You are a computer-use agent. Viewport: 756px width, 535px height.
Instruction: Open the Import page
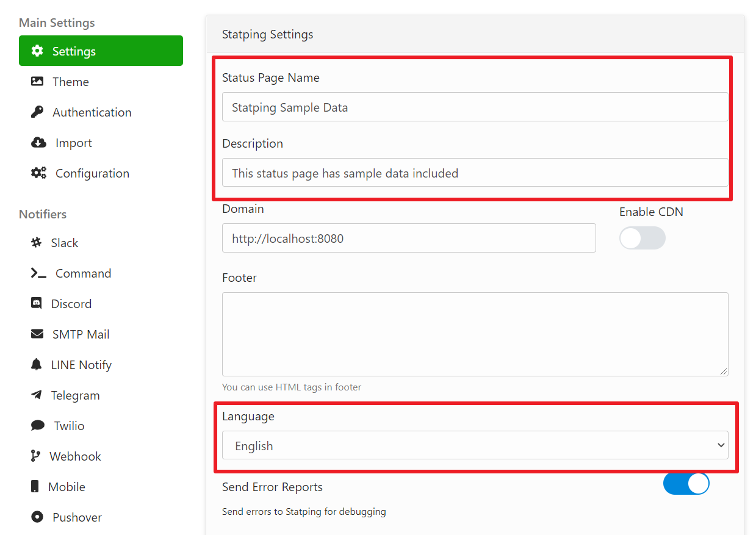click(x=101, y=142)
